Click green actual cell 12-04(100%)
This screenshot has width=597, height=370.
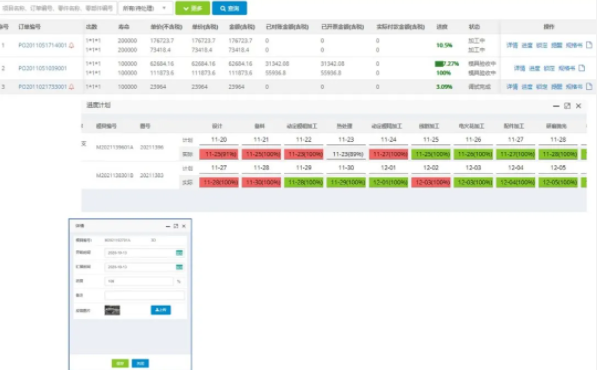tap(516, 182)
